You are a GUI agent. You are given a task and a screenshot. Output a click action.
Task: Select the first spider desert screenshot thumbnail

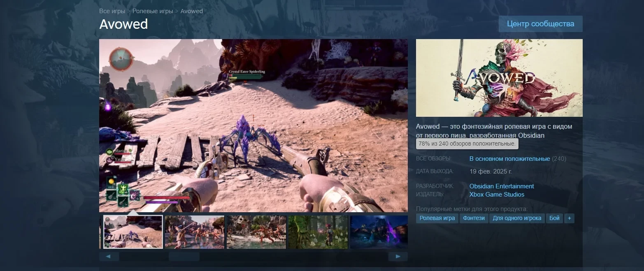(x=133, y=232)
